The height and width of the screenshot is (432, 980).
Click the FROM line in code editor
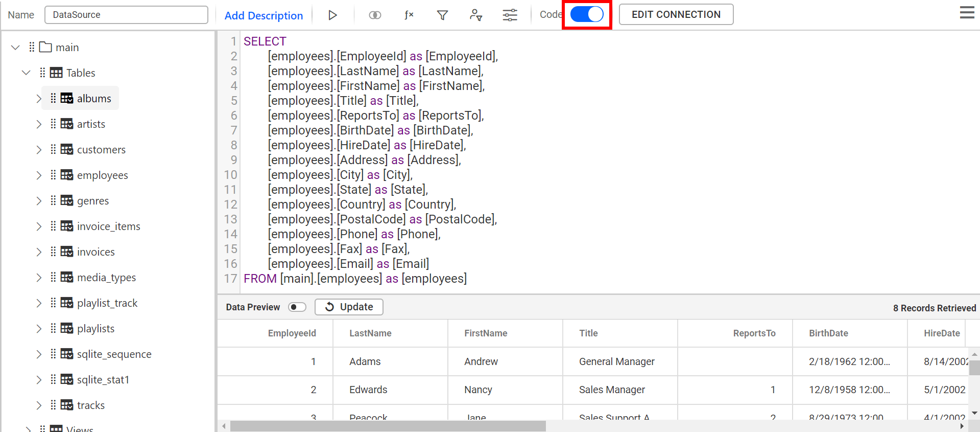tap(355, 279)
